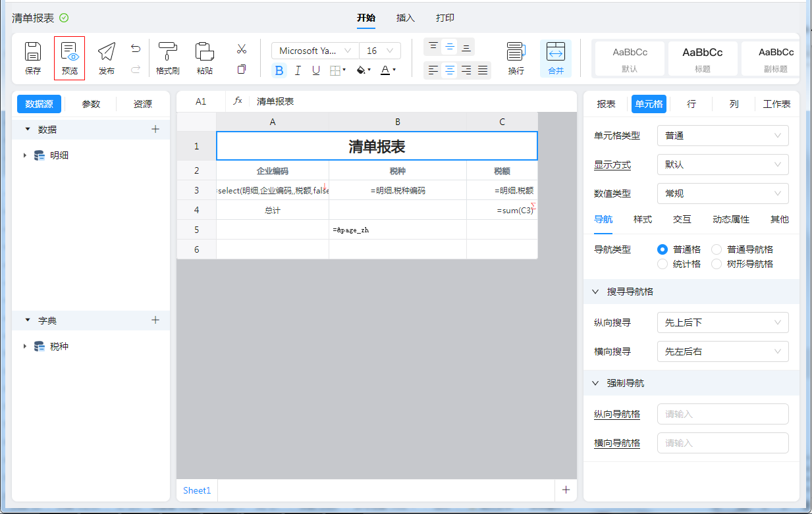Align text right

pos(466,70)
